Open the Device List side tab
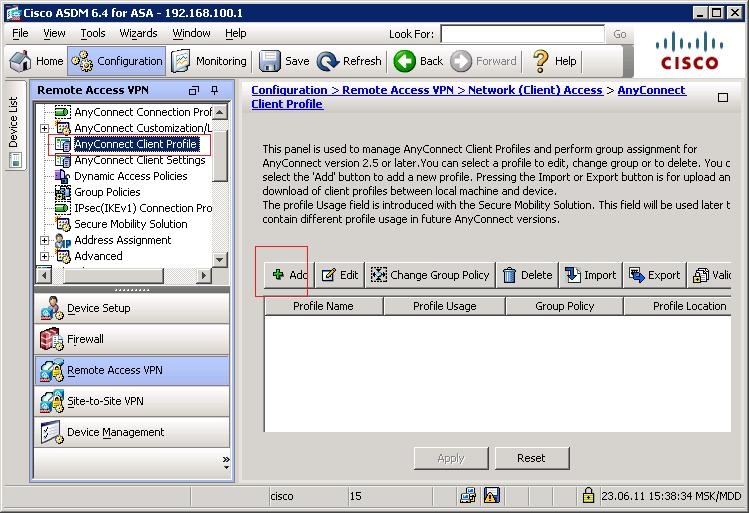The width and height of the screenshot is (749, 513). pyautogui.click(x=14, y=126)
